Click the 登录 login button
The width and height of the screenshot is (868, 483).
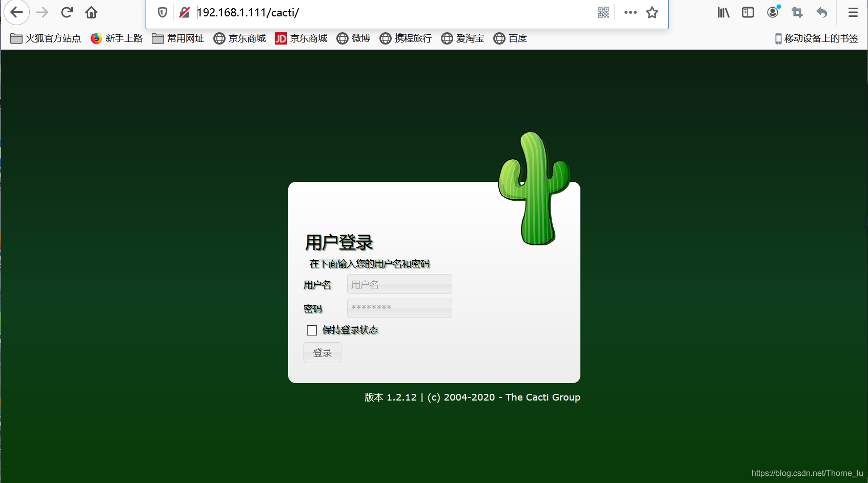click(322, 353)
